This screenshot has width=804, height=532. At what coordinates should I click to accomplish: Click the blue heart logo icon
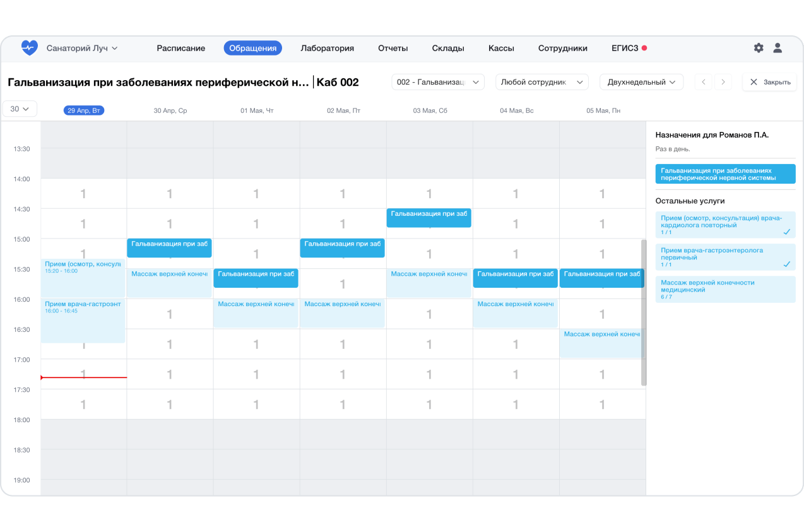pos(29,48)
